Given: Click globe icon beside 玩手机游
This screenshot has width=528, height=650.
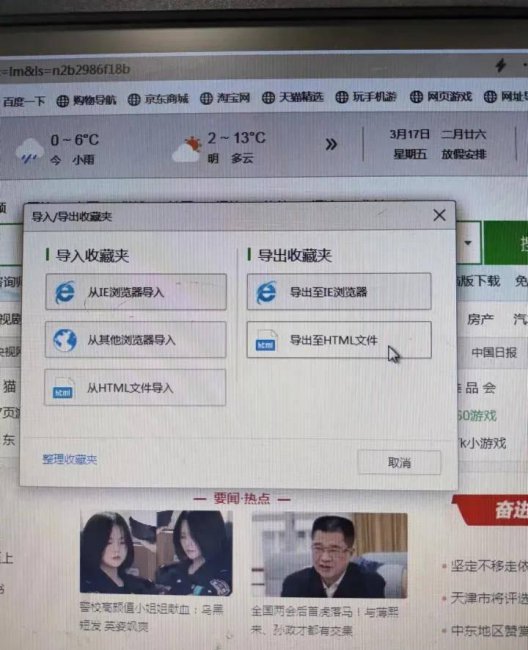Looking at the screenshot, I should point(342,97).
